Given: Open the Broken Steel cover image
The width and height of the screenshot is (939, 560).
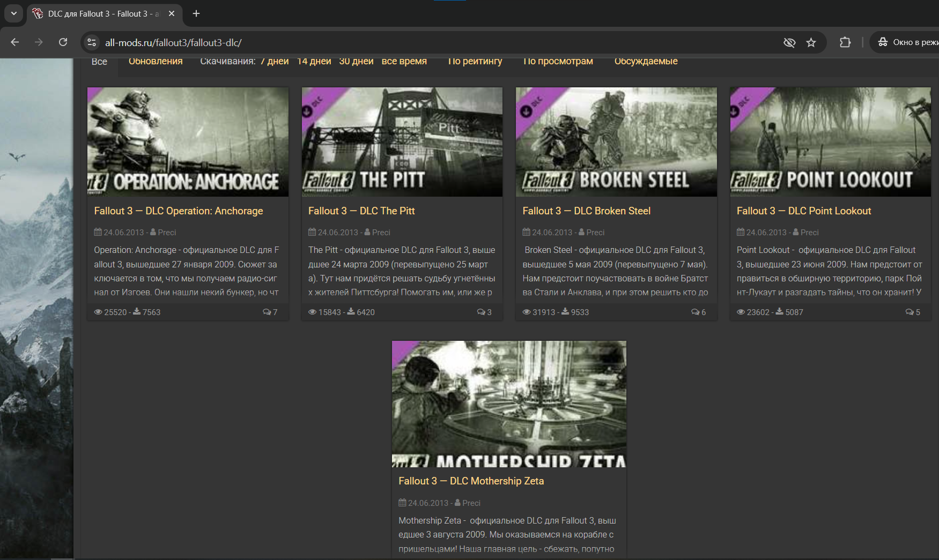Looking at the screenshot, I should pos(616,142).
